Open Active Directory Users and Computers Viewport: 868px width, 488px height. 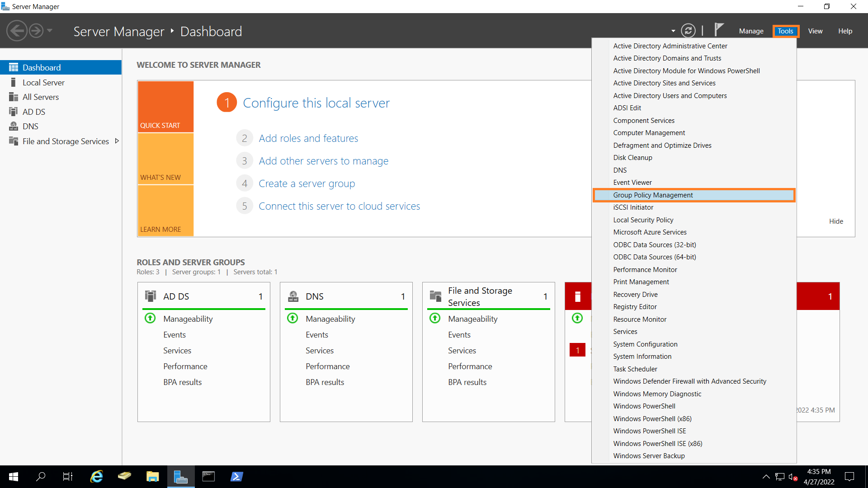(670, 95)
